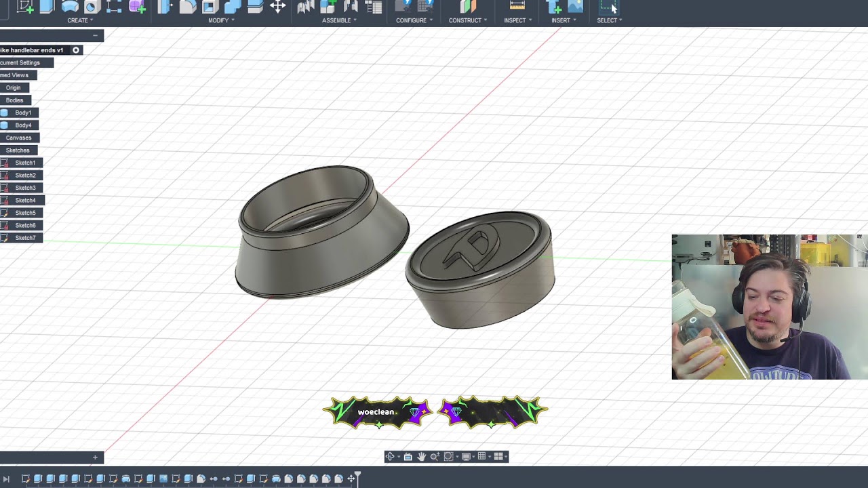Open the assembly table icon in Assemble

(x=374, y=6)
